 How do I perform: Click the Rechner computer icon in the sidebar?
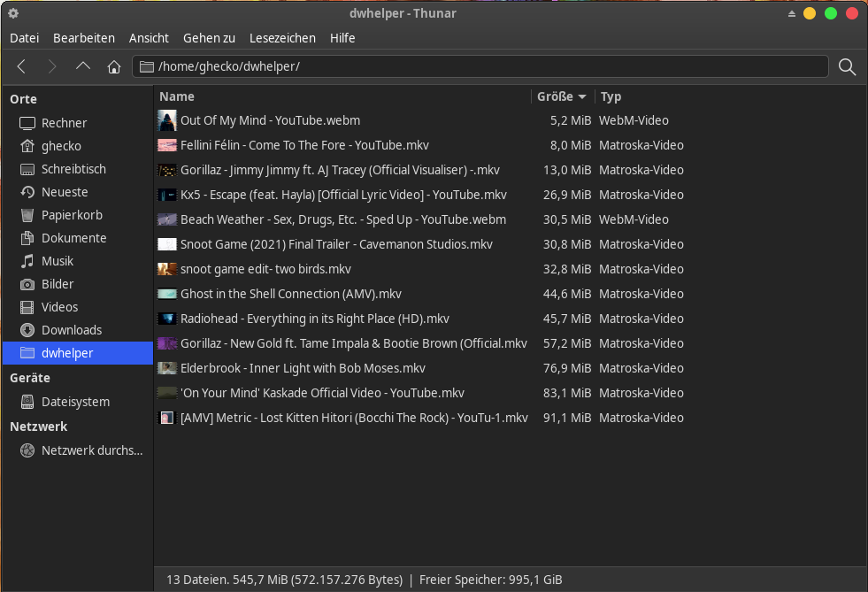(27, 123)
